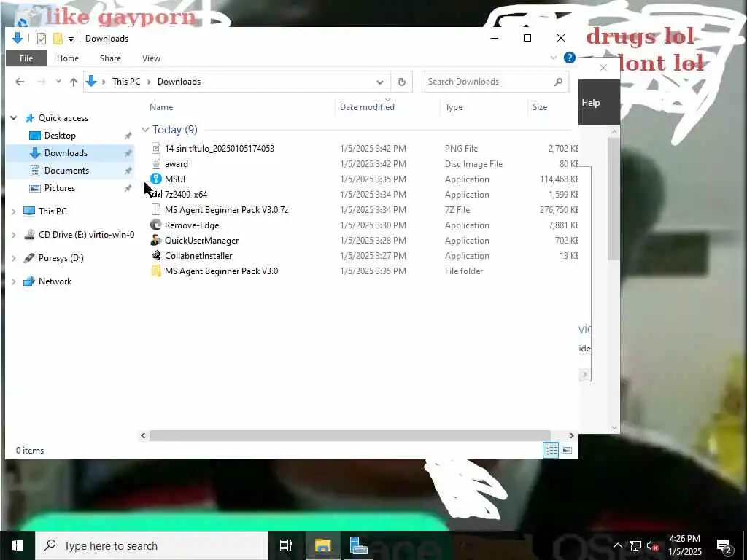Screen dimensions: 747x560
Task: Select the MSUI application icon
Action: (156, 179)
